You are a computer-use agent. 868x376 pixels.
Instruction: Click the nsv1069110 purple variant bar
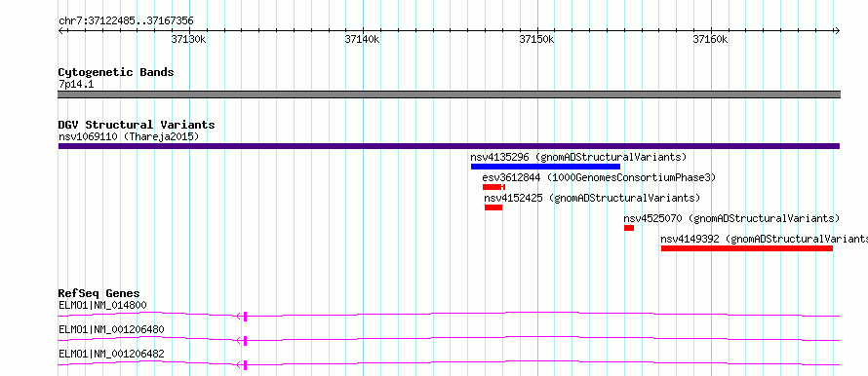449,146
